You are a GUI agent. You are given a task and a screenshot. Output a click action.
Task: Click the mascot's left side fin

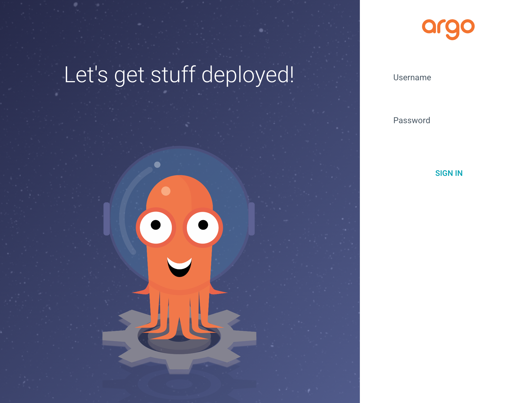tap(141, 290)
